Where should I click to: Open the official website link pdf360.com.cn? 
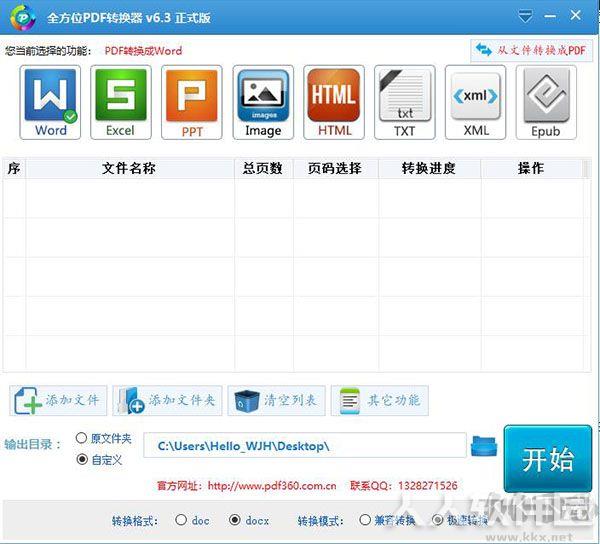click(x=272, y=486)
